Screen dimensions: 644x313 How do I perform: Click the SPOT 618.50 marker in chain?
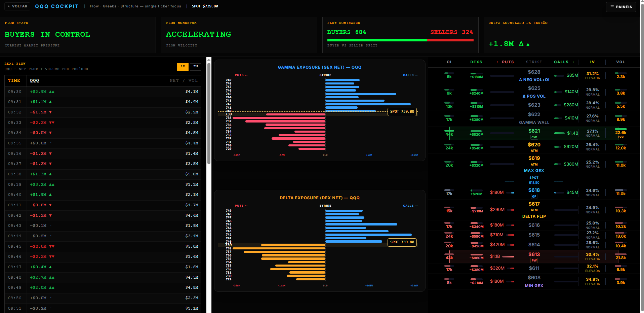(x=534, y=180)
